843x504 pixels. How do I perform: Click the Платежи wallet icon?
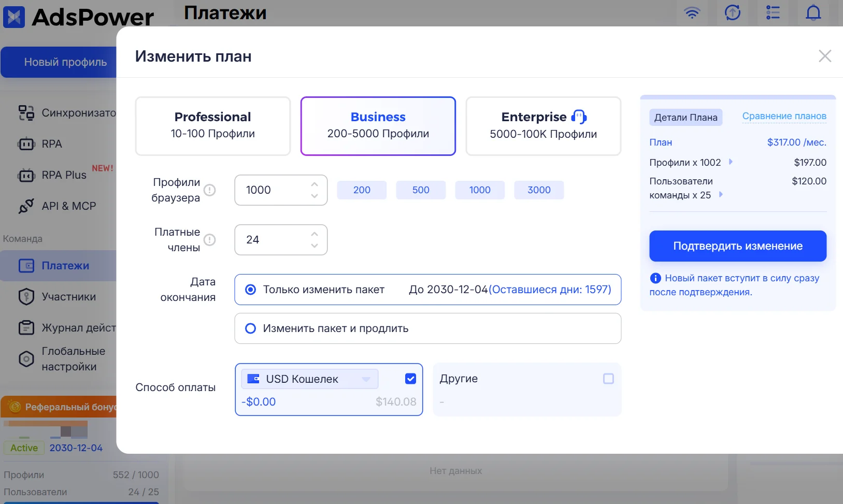click(26, 266)
